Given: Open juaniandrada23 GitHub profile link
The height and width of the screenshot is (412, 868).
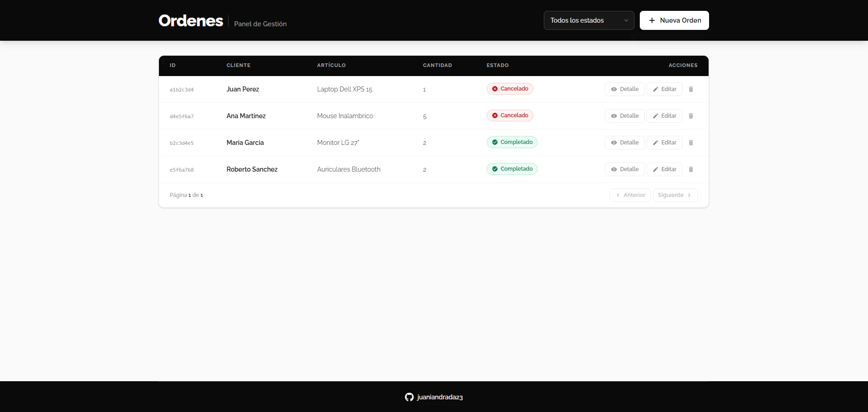Looking at the screenshot, I should pyautogui.click(x=440, y=397).
